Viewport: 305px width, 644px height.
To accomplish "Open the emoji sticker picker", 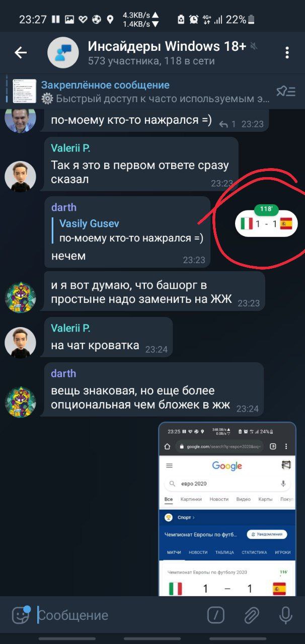I will click(21, 614).
